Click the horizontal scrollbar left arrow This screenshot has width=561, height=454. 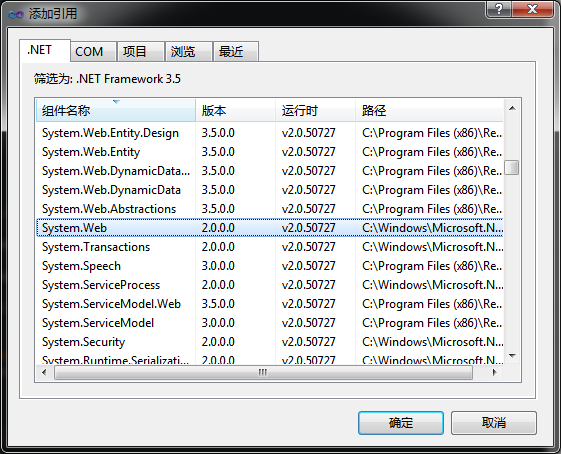44,372
